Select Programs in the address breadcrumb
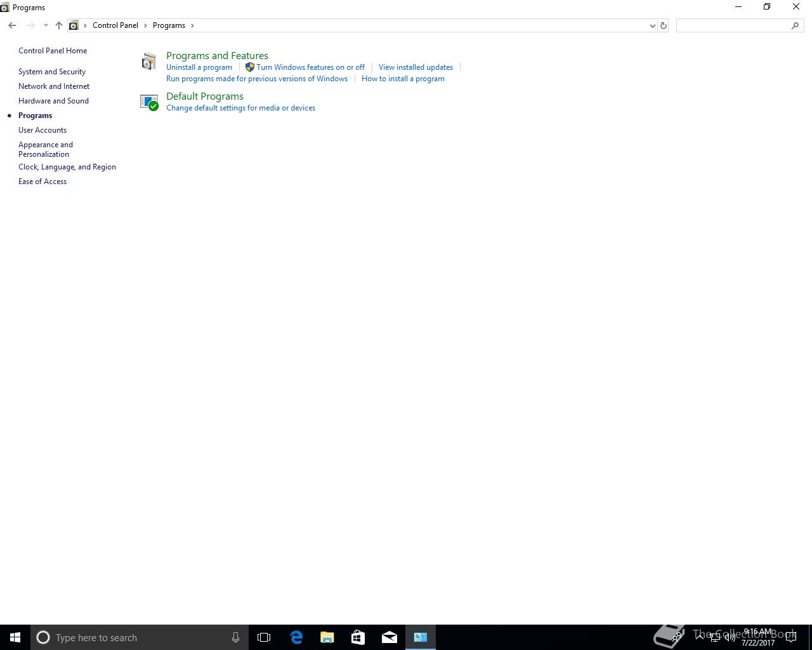 click(169, 25)
